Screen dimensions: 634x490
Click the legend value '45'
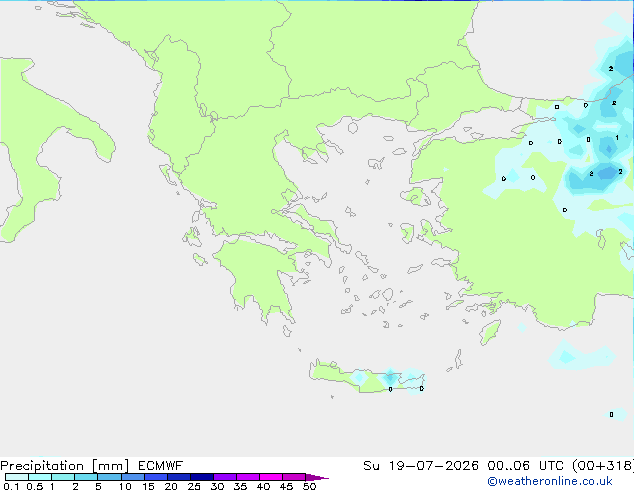coord(286,486)
